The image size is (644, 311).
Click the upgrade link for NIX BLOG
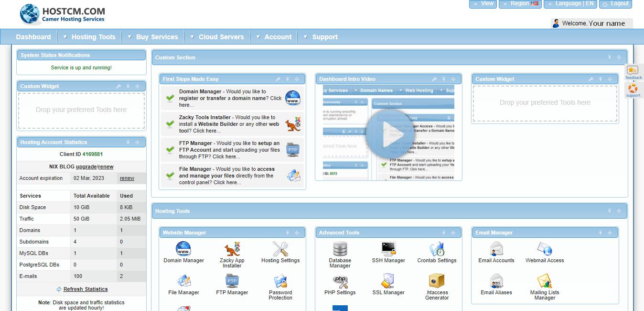(x=86, y=167)
